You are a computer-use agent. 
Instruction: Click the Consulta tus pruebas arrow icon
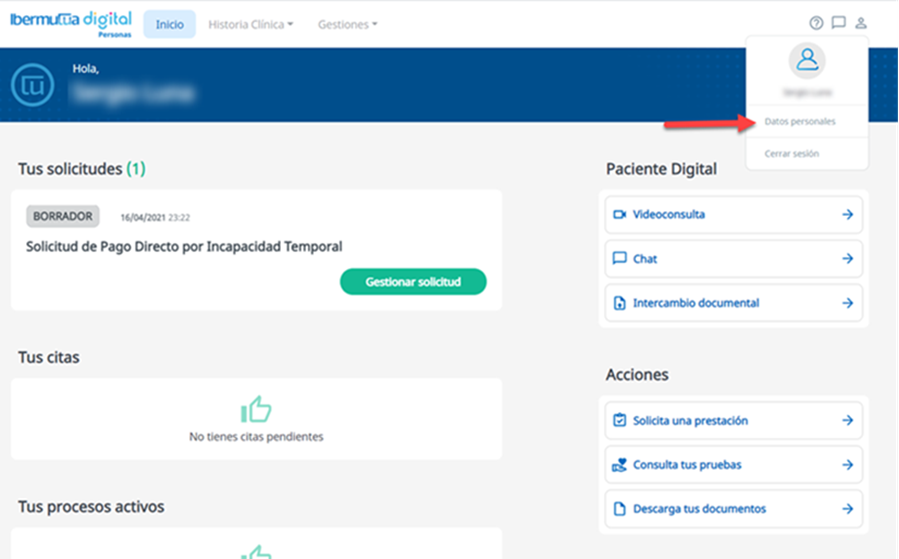(x=847, y=465)
